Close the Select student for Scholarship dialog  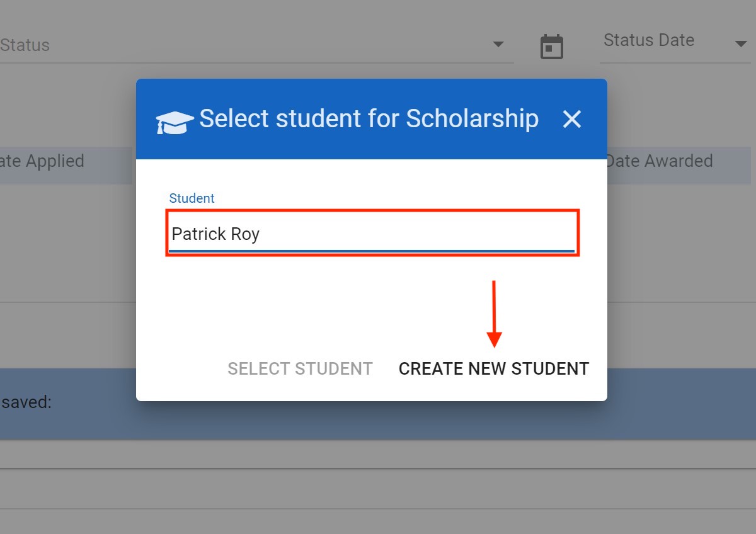coord(571,119)
